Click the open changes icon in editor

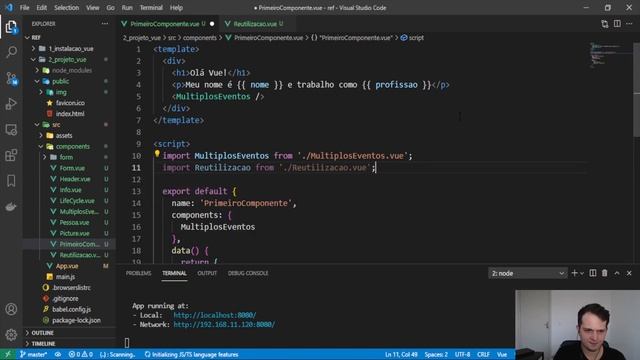[x=604, y=24]
